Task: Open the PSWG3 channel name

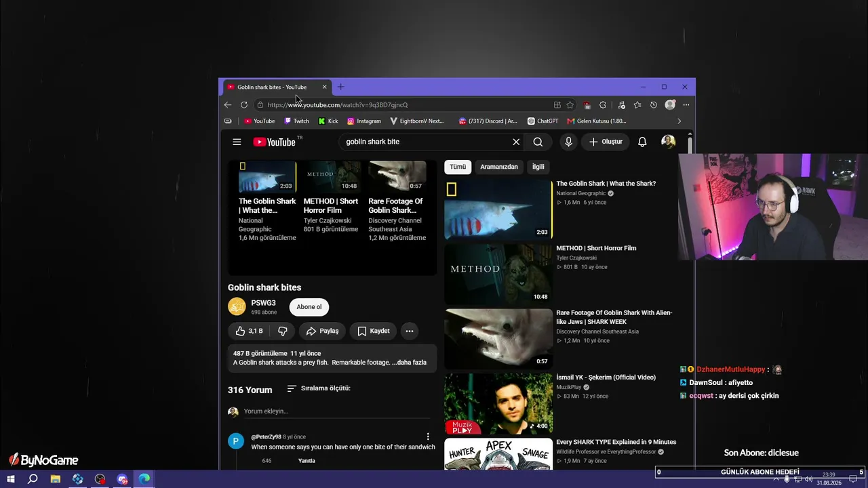Action: [264, 303]
